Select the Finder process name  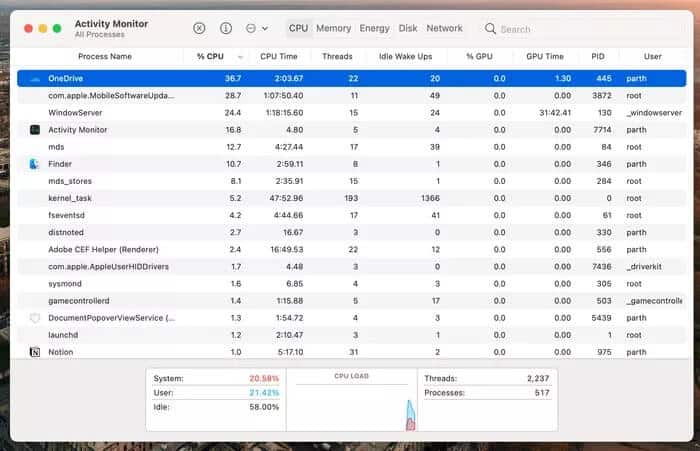pyautogui.click(x=60, y=164)
